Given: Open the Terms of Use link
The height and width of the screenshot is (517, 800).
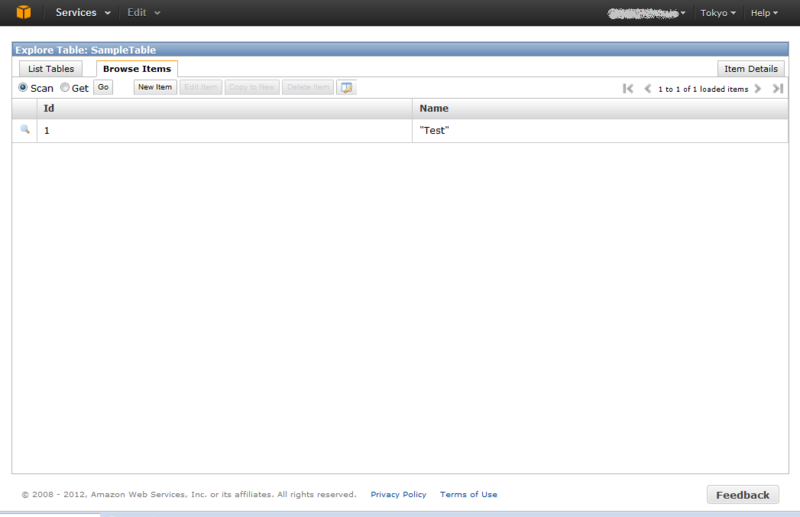Looking at the screenshot, I should tap(468, 494).
